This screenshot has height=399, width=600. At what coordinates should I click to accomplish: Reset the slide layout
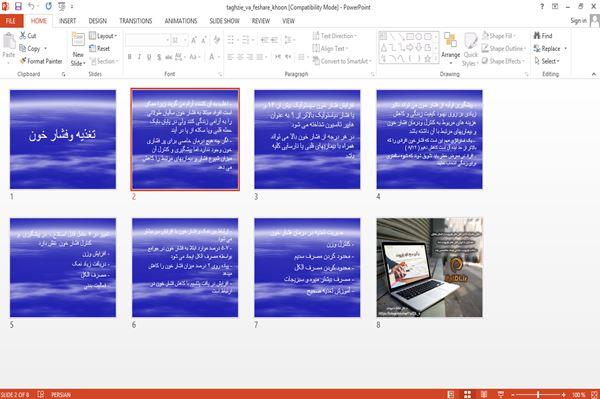point(99,49)
